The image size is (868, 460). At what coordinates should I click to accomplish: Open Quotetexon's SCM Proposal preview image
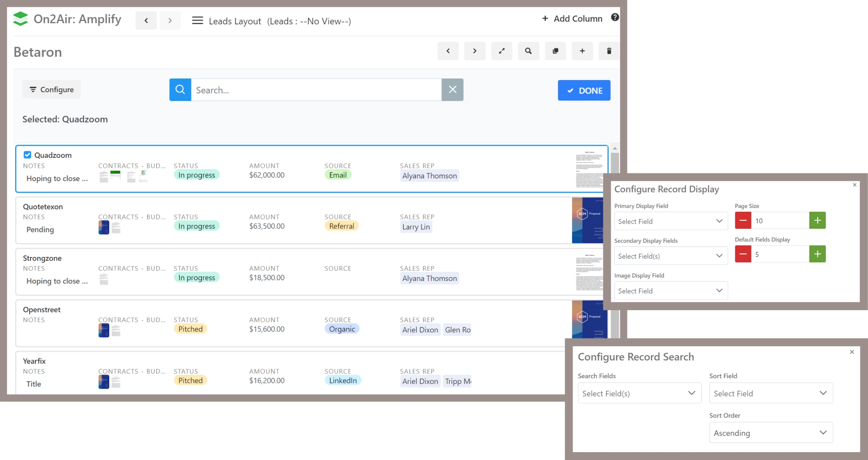coord(588,220)
